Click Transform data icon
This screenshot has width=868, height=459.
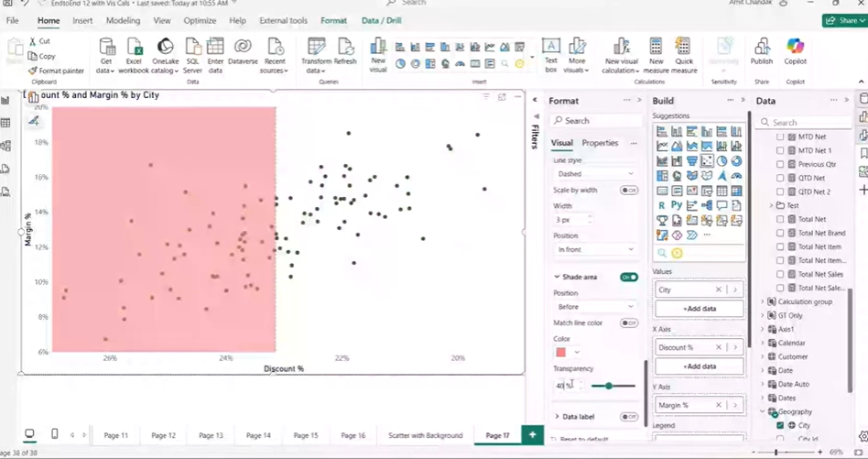[316, 56]
